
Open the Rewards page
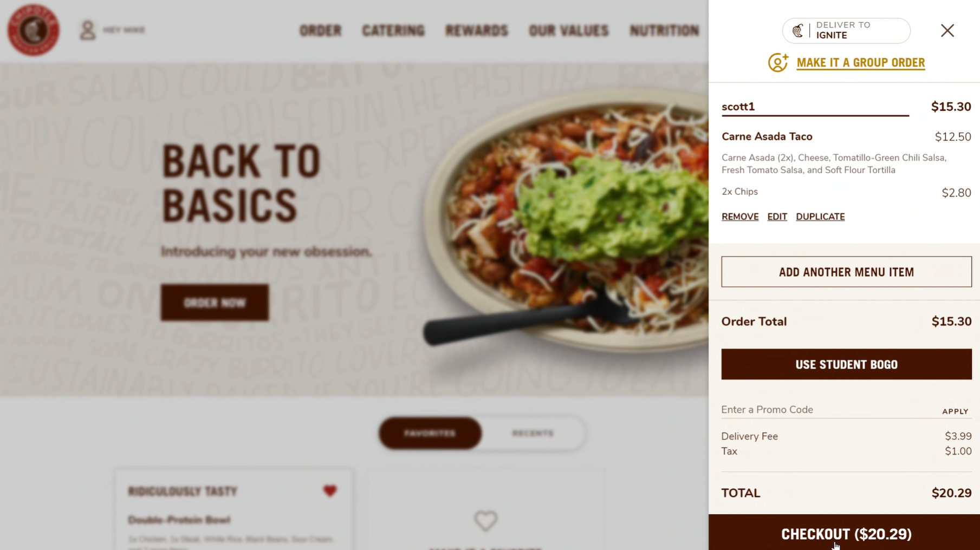point(477,31)
